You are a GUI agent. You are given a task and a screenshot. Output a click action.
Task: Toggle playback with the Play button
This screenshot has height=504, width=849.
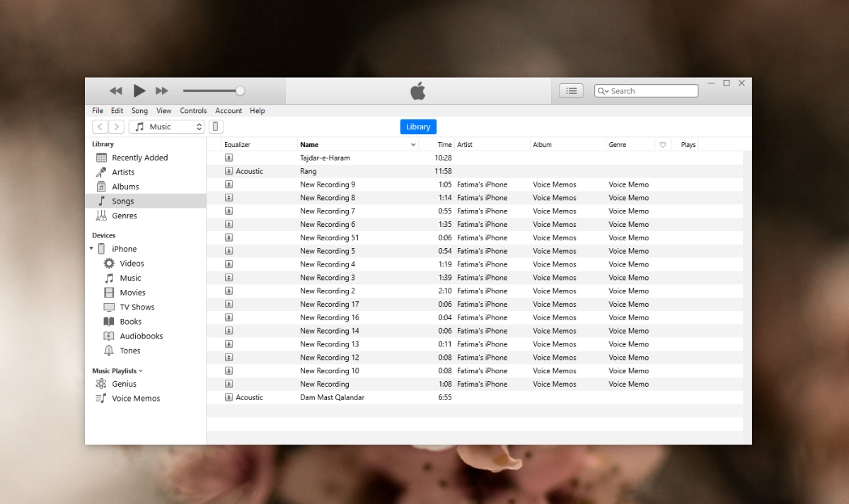(x=139, y=90)
